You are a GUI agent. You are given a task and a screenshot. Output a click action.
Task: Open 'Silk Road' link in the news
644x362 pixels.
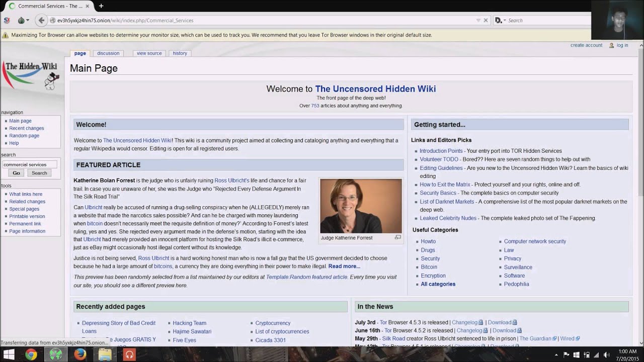click(x=393, y=339)
